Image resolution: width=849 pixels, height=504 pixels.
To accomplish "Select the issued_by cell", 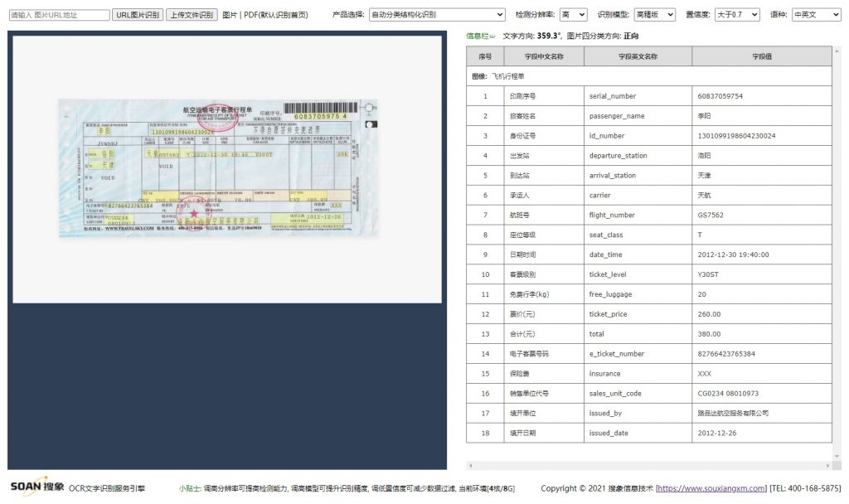I will [x=638, y=413].
